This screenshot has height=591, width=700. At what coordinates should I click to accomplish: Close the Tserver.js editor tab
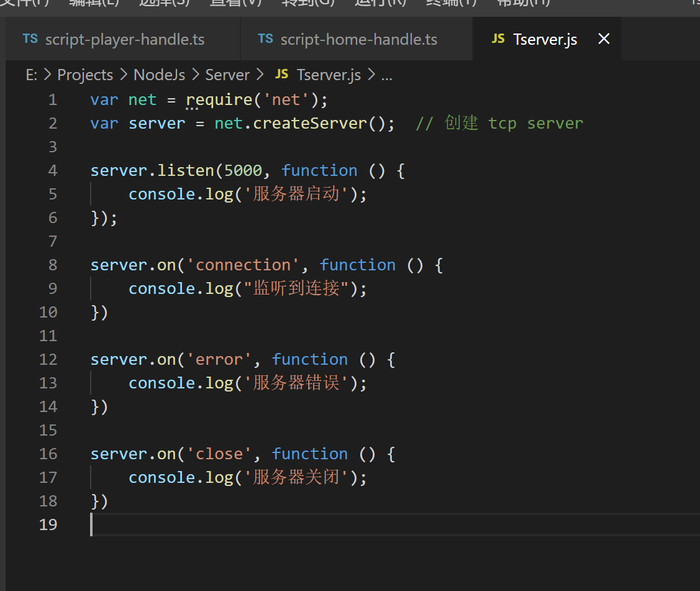pyautogui.click(x=603, y=39)
